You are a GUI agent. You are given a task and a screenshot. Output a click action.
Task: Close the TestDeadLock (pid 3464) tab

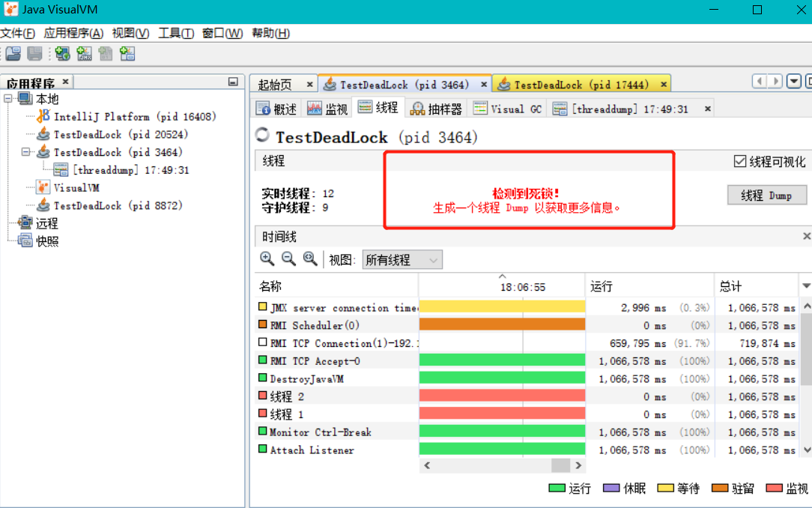click(484, 84)
